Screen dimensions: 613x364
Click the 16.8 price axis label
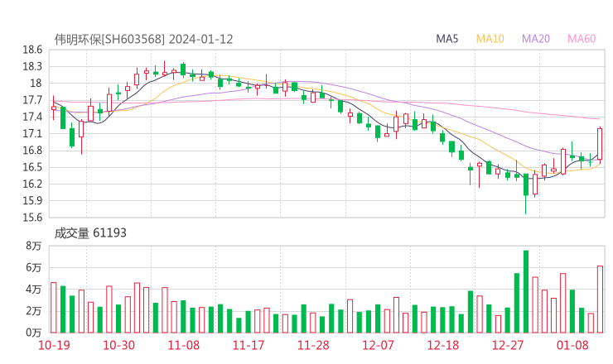tap(32, 151)
